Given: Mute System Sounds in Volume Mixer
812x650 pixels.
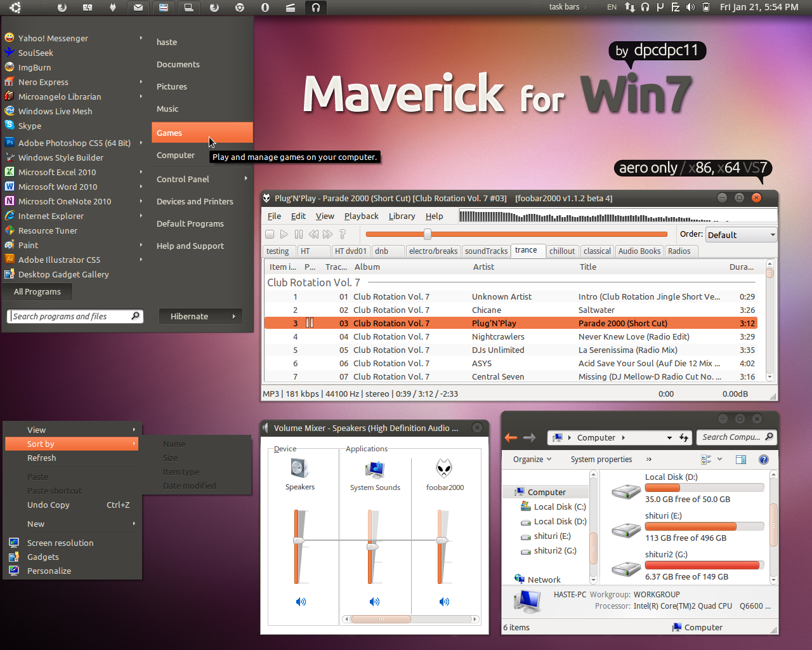Looking at the screenshot, I should [x=374, y=602].
